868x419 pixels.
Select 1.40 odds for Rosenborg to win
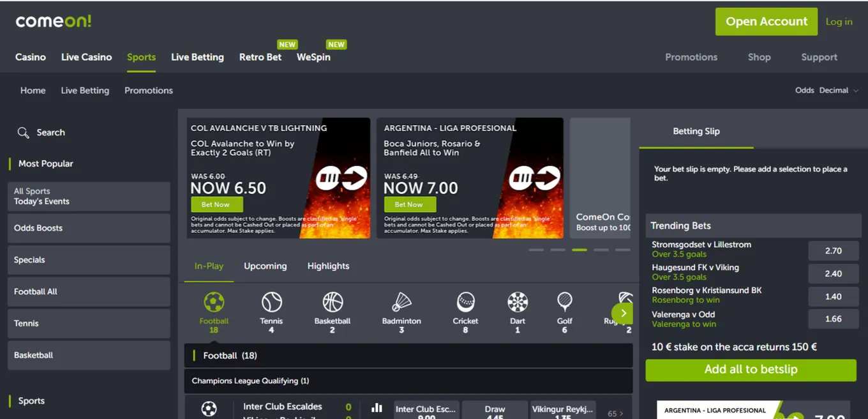pyautogui.click(x=833, y=296)
